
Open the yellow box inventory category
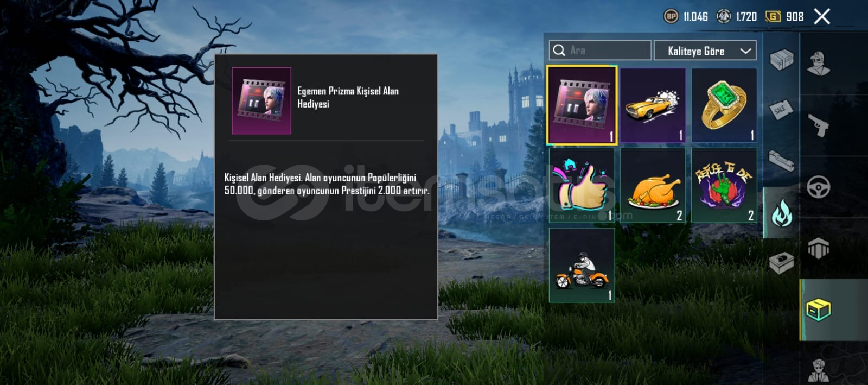818,310
